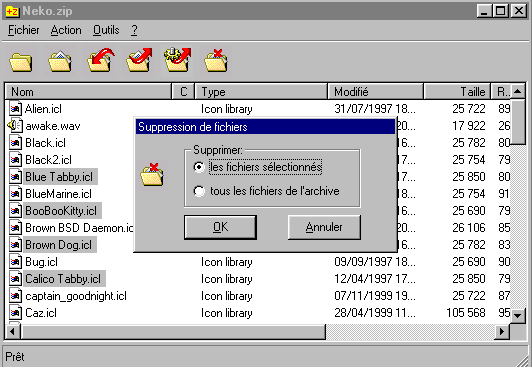Select the "les fichiers sélectionnés" radio option

(198, 167)
